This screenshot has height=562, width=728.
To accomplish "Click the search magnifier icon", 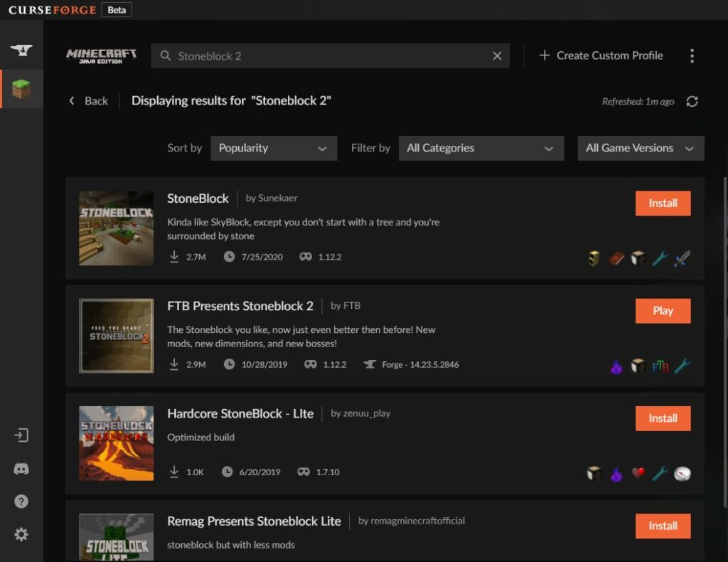I will pos(165,55).
